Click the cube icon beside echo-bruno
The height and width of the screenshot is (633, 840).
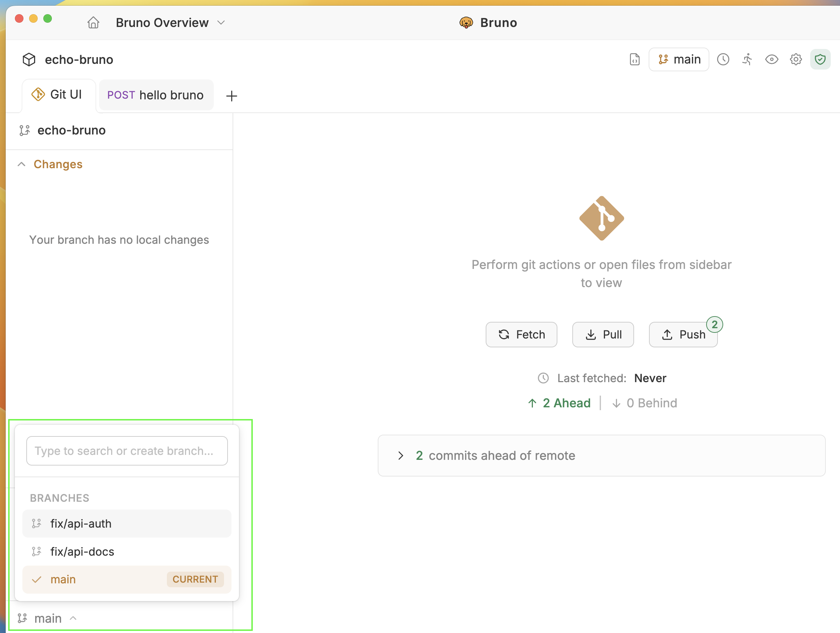point(28,59)
